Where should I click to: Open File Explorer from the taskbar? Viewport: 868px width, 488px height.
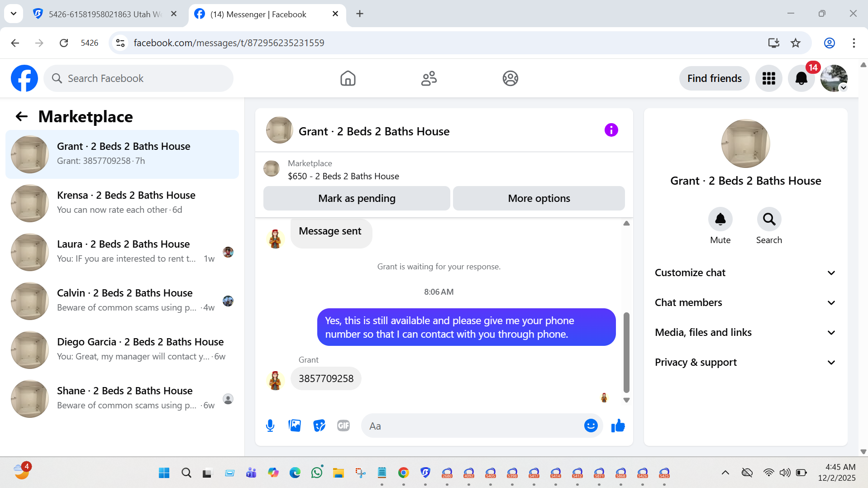click(339, 473)
